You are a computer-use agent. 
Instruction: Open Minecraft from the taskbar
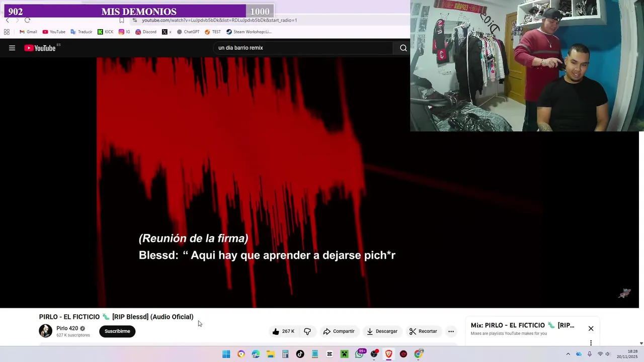(x=344, y=354)
